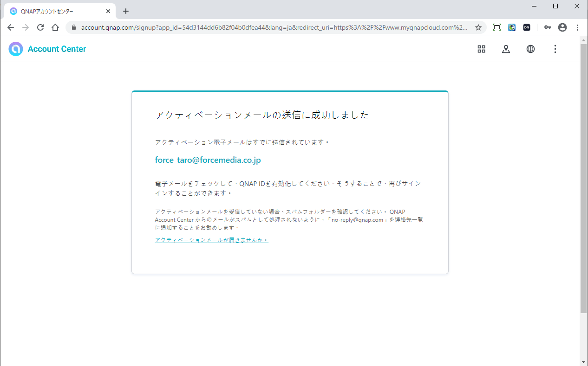588x366 pixels.
Task: Open a new browser tab
Action: tap(126, 11)
